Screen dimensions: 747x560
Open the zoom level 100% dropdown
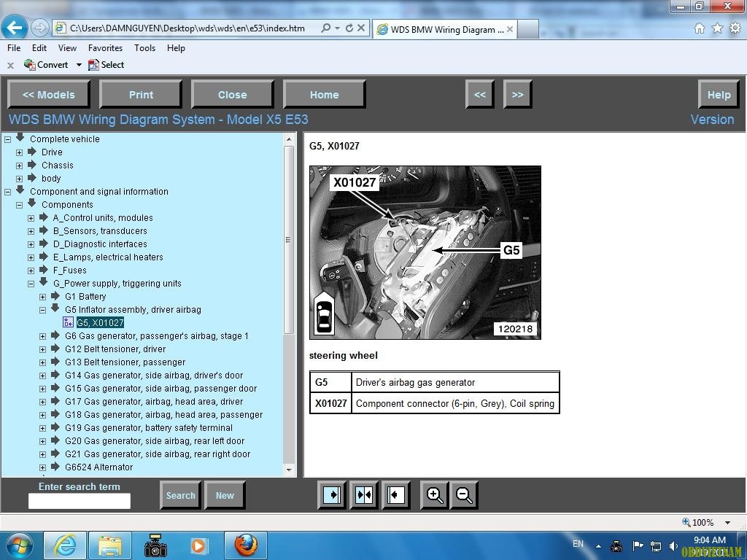pyautogui.click(x=727, y=522)
